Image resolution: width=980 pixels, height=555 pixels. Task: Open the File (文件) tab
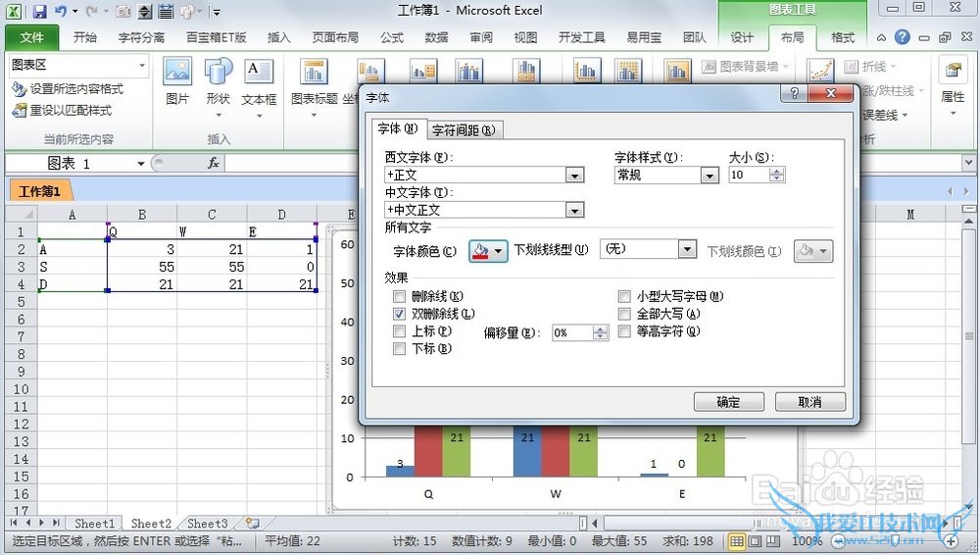[32, 37]
